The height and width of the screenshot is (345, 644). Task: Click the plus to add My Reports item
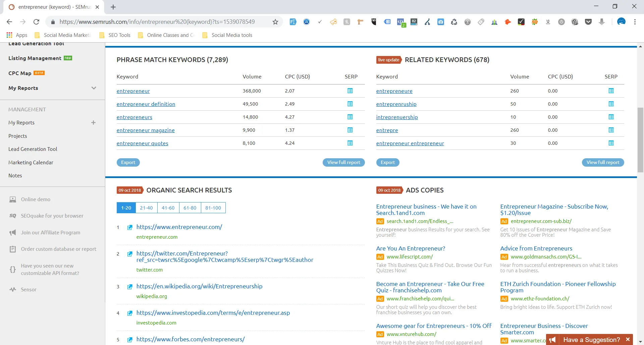[x=94, y=122]
